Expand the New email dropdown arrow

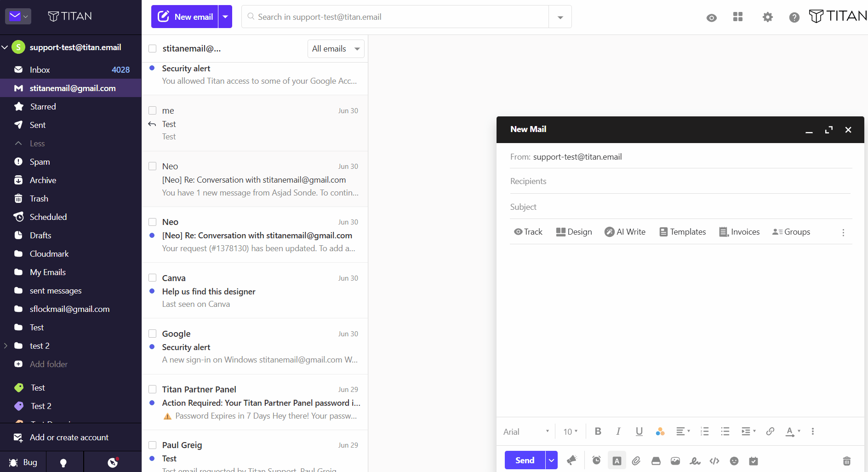pos(225,17)
